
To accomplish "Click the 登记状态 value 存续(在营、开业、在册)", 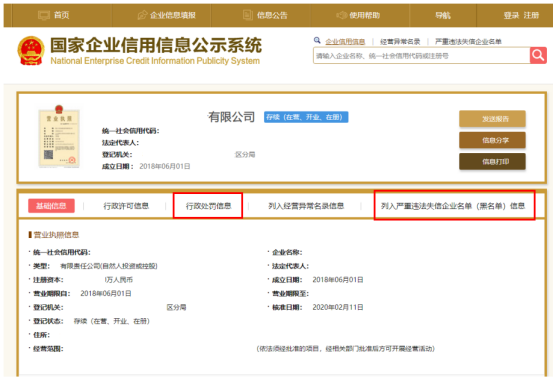I will click(x=112, y=321).
